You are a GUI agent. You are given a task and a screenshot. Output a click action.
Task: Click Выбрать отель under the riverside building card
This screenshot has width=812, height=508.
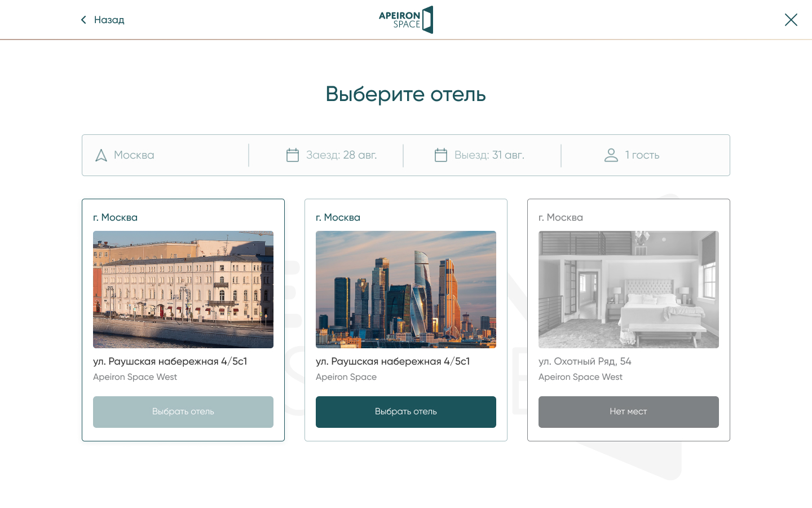pos(183,412)
